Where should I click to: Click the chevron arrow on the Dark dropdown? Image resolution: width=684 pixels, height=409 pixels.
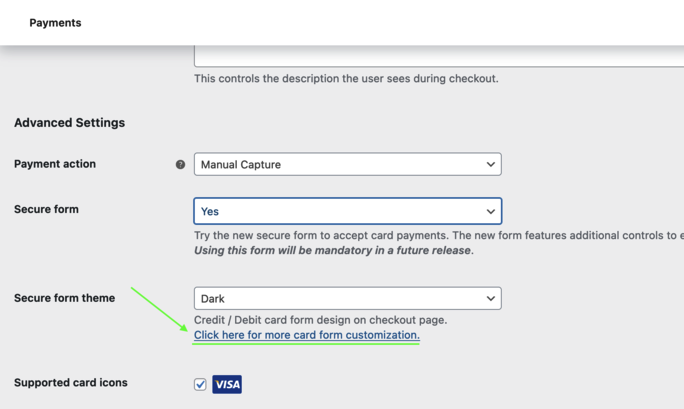[490, 299]
